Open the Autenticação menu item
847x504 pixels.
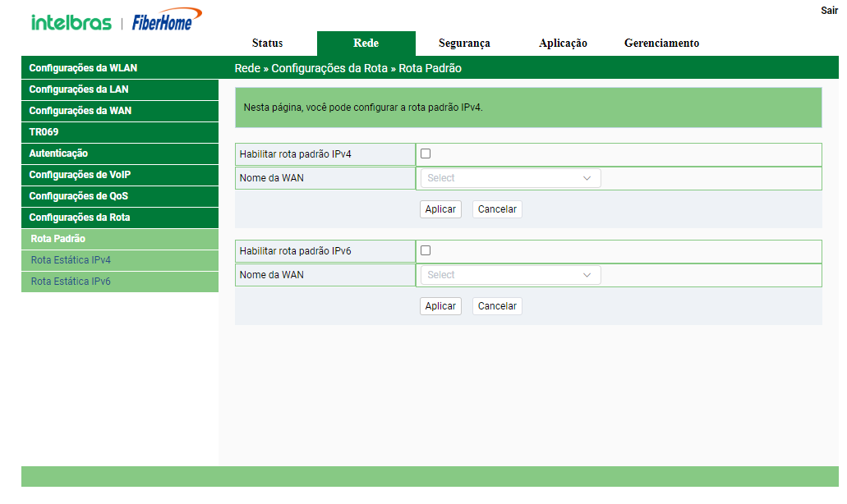click(120, 153)
